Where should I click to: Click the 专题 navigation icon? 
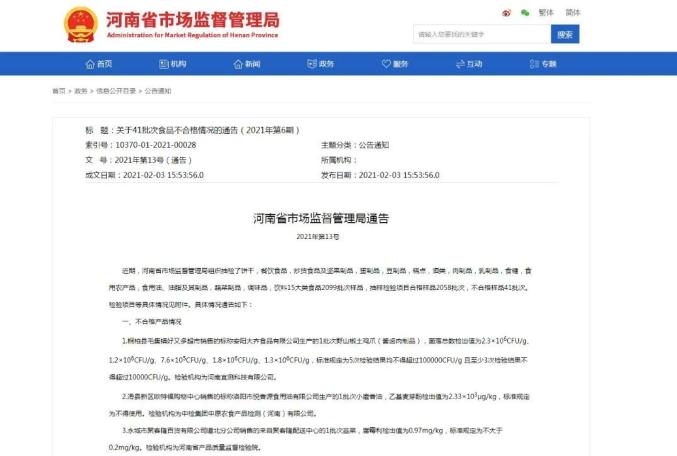(x=534, y=64)
